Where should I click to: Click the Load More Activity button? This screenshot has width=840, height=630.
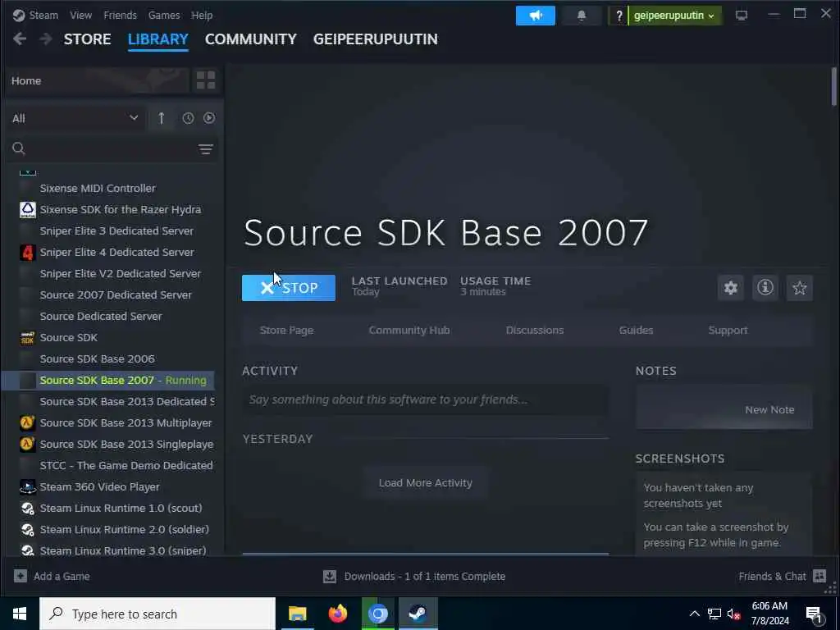[x=426, y=482]
